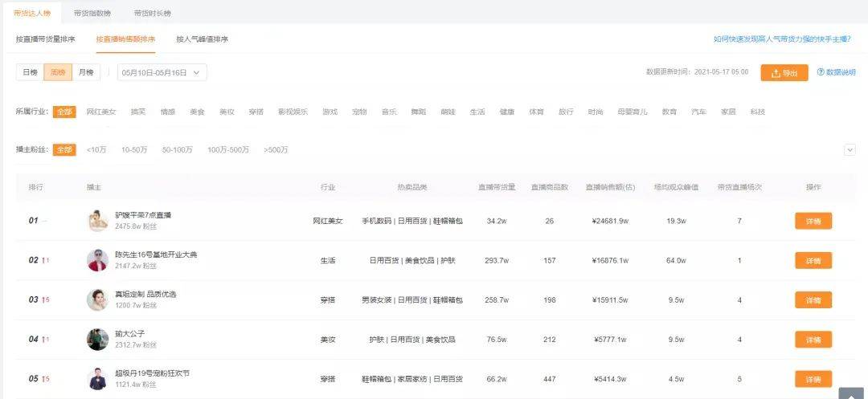Filter industry by 美妆

(227, 112)
